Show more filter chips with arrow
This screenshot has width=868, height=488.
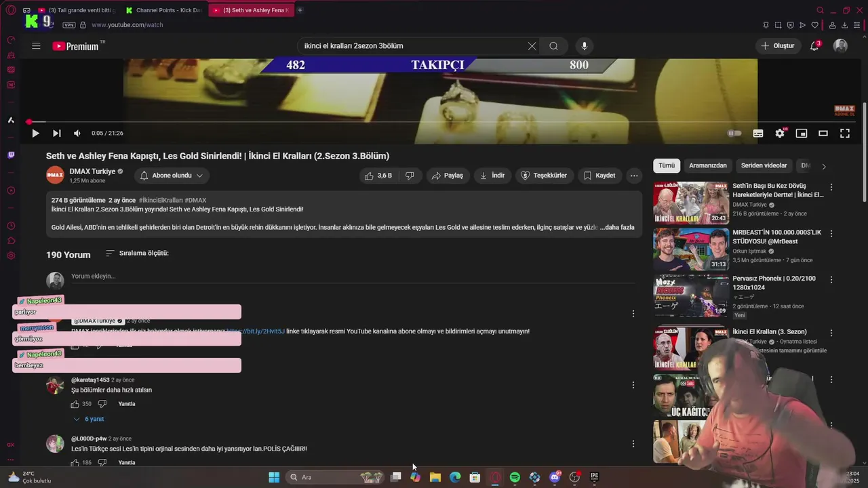tap(824, 166)
